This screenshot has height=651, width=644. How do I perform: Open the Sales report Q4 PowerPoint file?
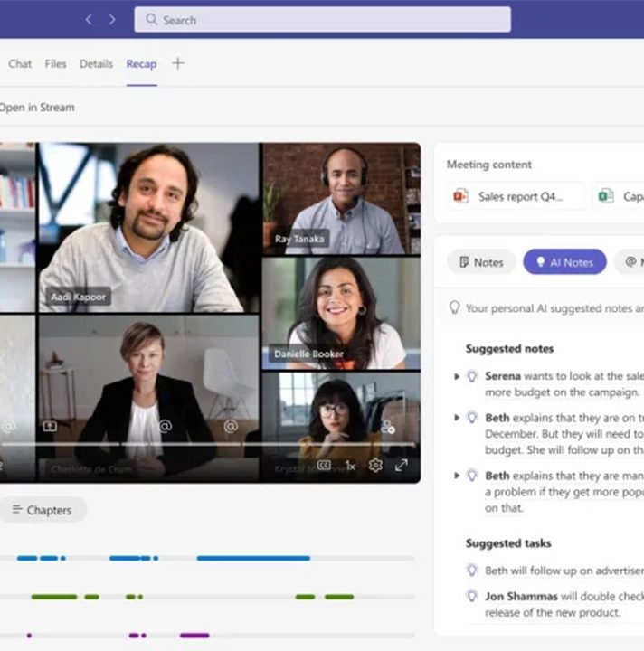point(517,196)
